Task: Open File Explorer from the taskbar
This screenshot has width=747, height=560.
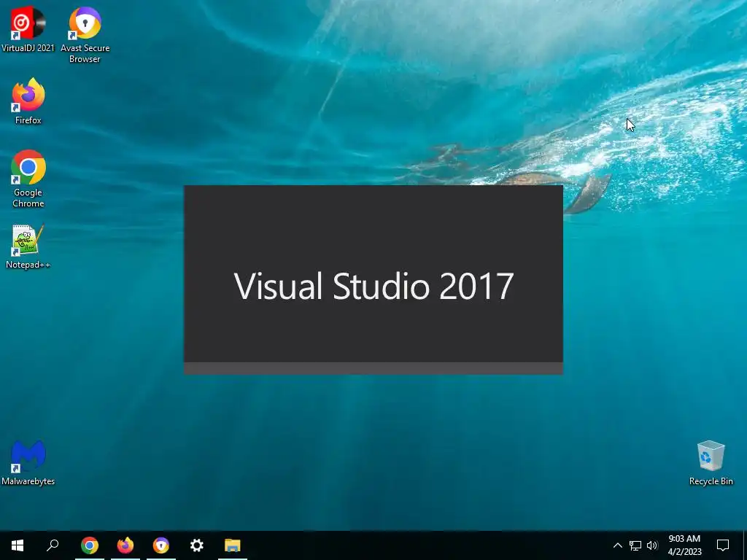Action: point(233,545)
